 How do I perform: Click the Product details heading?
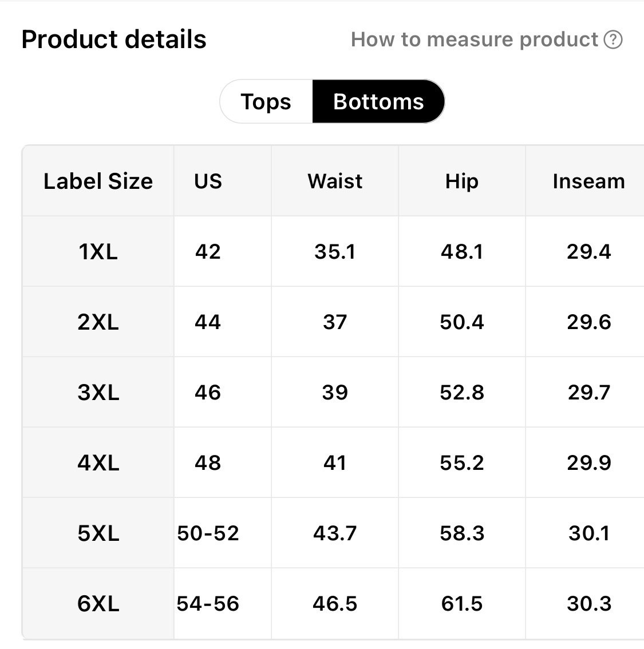coord(114,39)
